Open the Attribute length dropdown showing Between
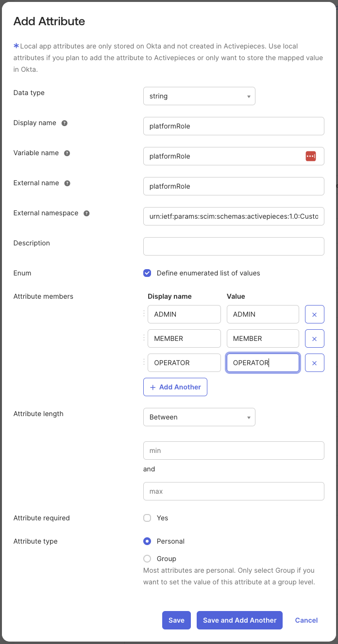The image size is (338, 644). [199, 417]
